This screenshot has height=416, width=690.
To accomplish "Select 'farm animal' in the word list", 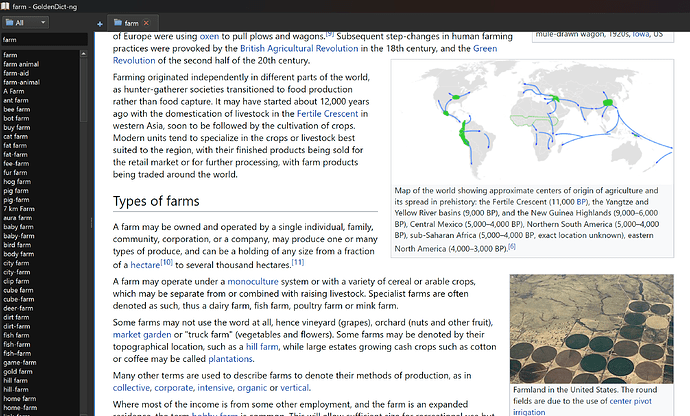I will pyautogui.click(x=21, y=64).
